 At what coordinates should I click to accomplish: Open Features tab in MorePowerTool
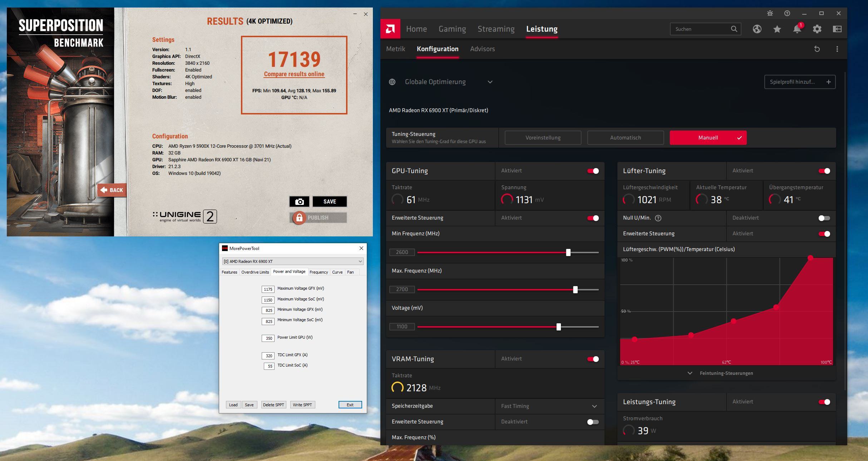(229, 272)
